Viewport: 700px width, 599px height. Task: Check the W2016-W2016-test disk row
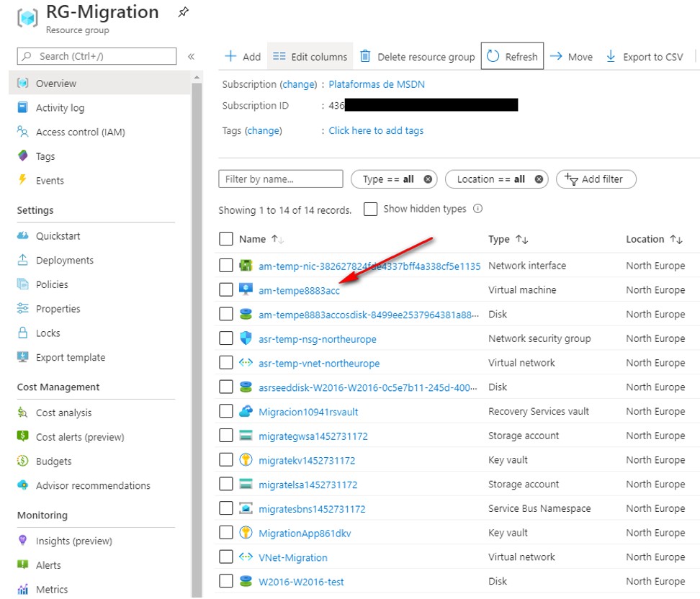coord(226,581)
